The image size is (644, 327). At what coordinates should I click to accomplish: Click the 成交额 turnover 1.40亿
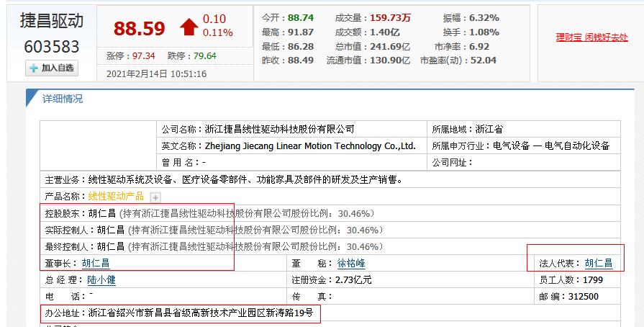[385, 32]
